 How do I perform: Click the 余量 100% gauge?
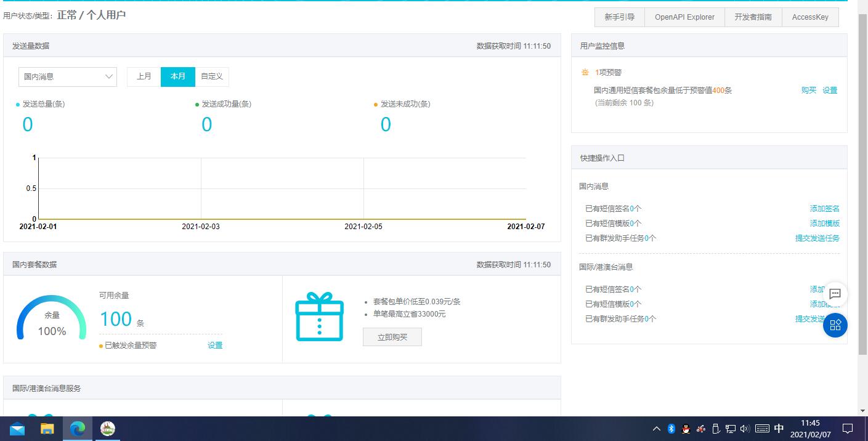pos(52,317)
